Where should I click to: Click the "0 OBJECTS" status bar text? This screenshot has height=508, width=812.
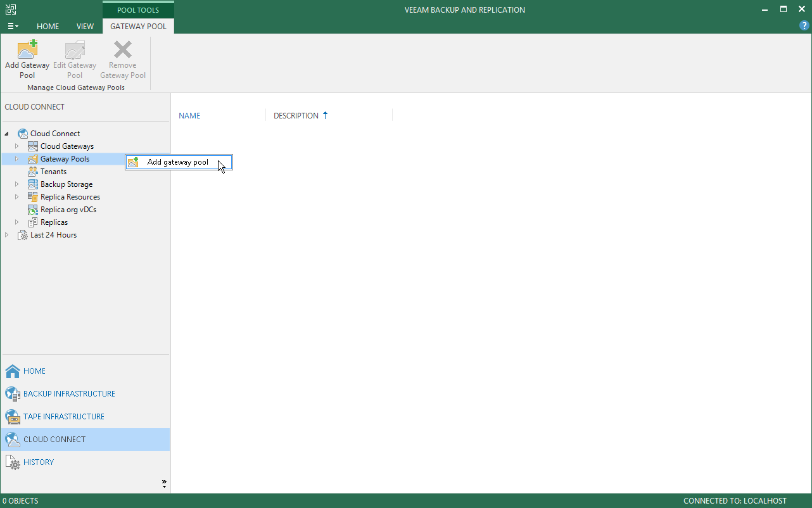[20, 501]
